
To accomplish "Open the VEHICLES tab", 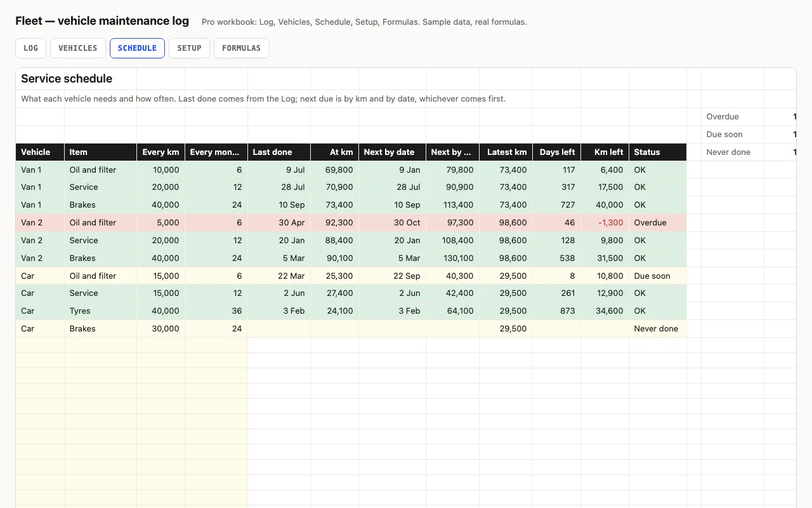I will tap(78, 48).
